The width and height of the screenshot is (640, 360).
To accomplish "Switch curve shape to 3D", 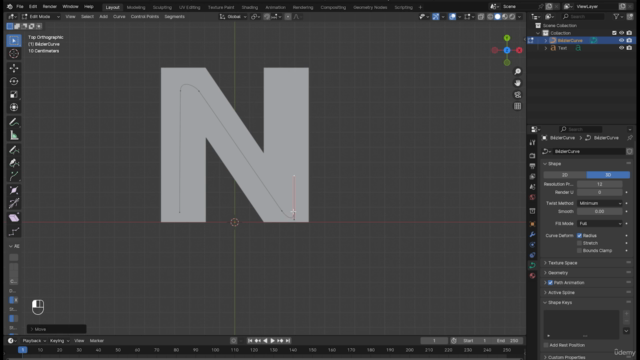I will [x=608, y=175].
